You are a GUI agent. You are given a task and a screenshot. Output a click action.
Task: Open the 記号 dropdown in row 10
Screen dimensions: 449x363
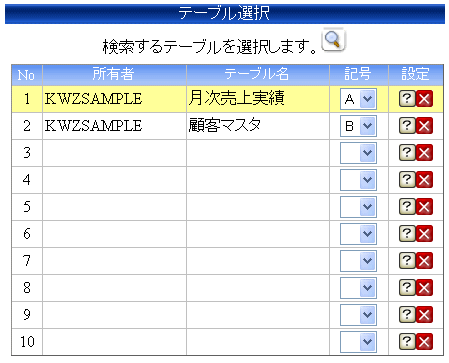click(358, 342)
